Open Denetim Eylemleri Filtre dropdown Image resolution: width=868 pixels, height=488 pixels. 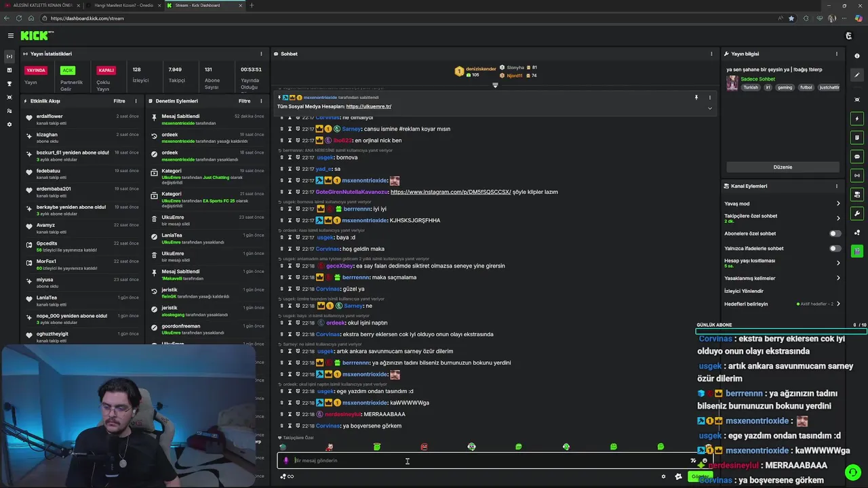coord(245,101)
